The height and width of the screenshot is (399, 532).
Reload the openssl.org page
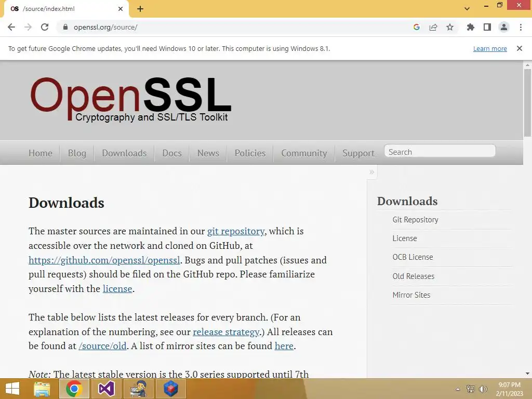[45, 27]
